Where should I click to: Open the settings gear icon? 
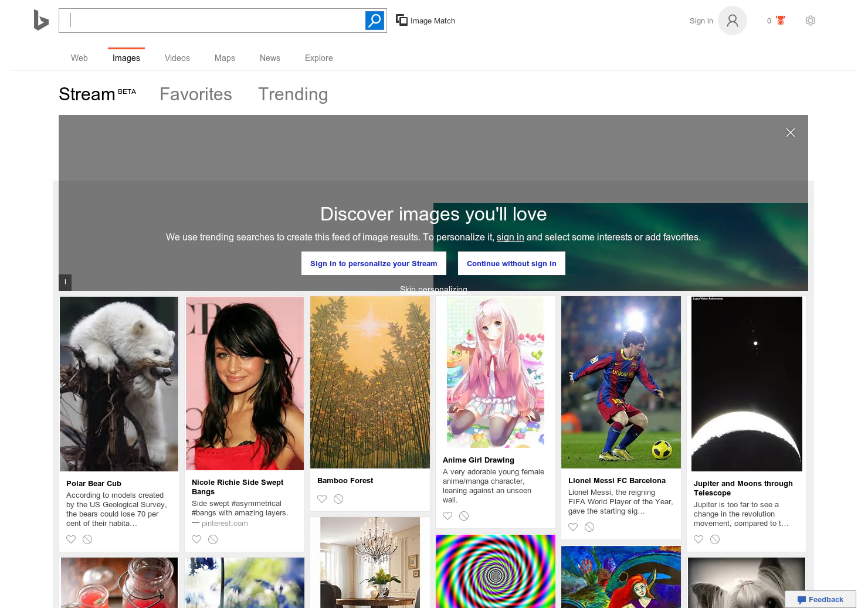tap(811, 21)
